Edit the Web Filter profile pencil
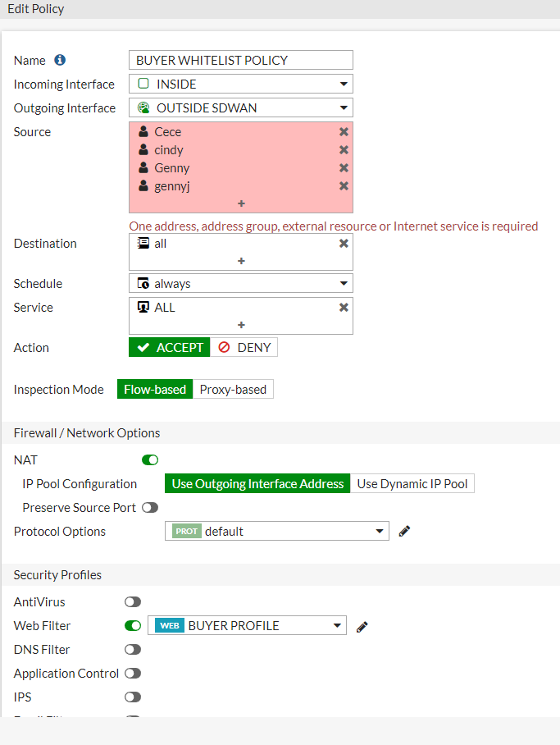 [x=362, y=626]
